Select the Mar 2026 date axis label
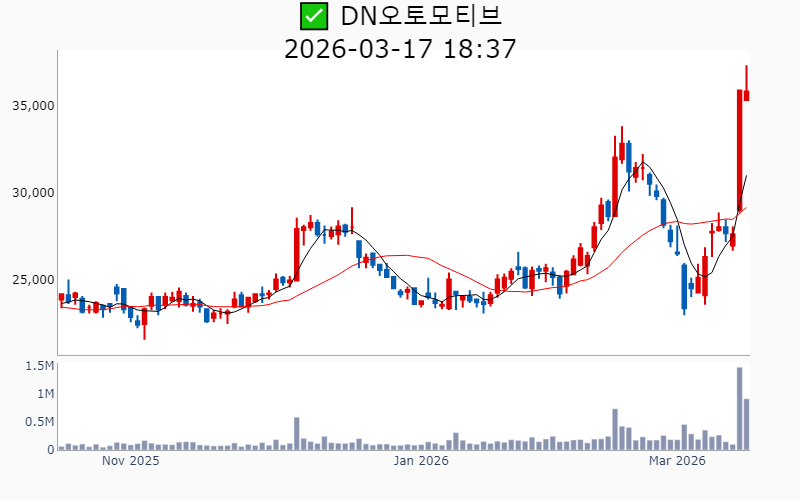Image resolution: width=800 pixels, height=500 pixels. (677, 461)
